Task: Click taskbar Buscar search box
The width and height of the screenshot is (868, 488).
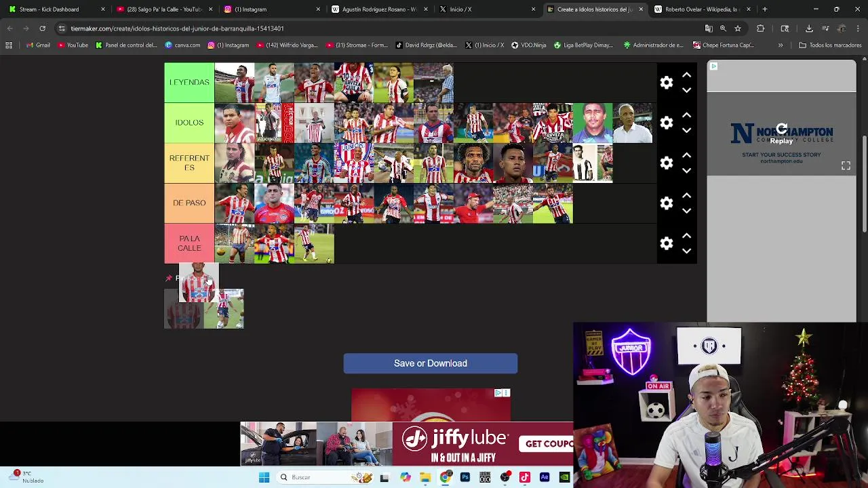Action: click(x=324, y=477)
